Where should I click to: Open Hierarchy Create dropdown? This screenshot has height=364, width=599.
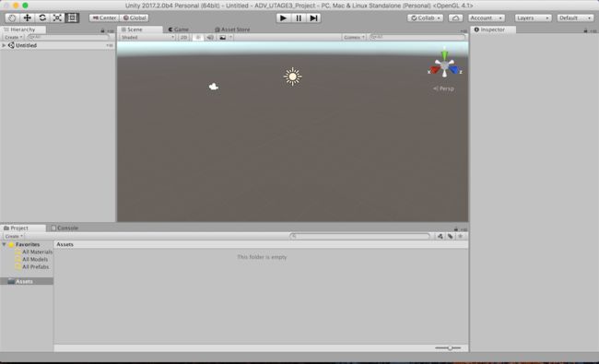click(x=13, y=38)
